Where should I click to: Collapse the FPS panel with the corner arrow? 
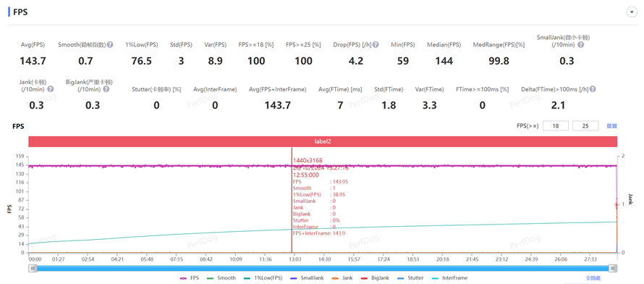point(631,12)
